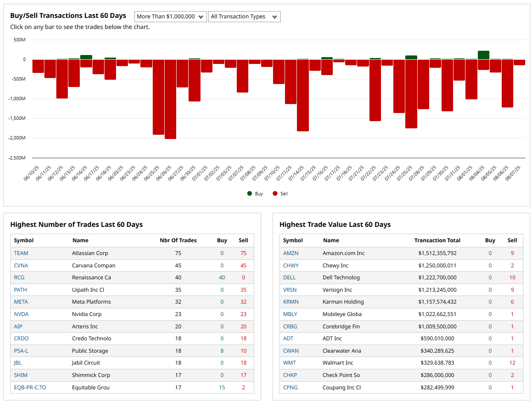Image resolution: width=532 pixels, height=403 pixels.
Task: Open the EQB-PR-C.TO symbol link
Action: coord(30,388)
